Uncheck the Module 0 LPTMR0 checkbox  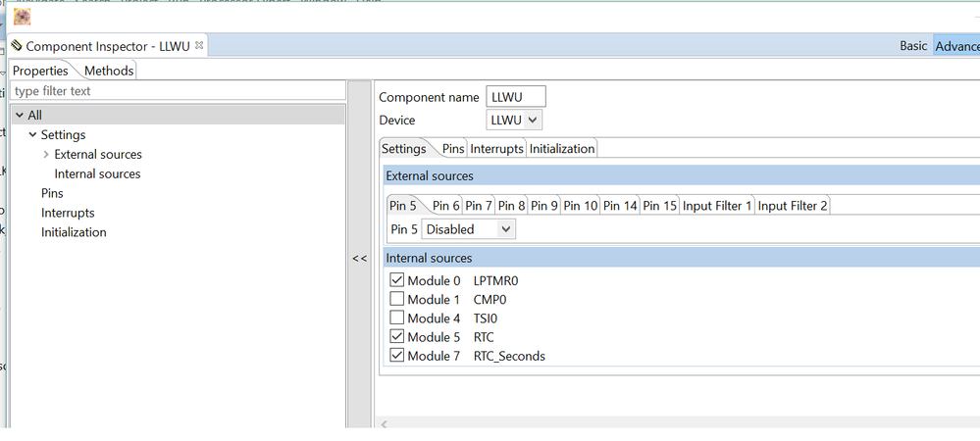tap(396, 280)
